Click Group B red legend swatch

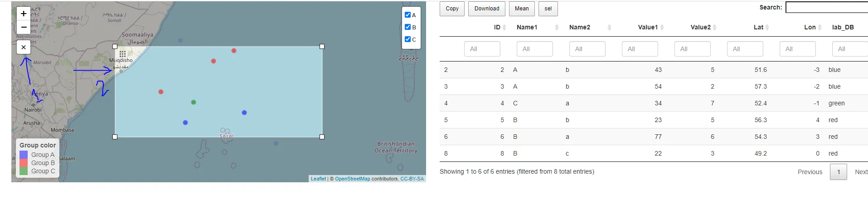(24, 163)
